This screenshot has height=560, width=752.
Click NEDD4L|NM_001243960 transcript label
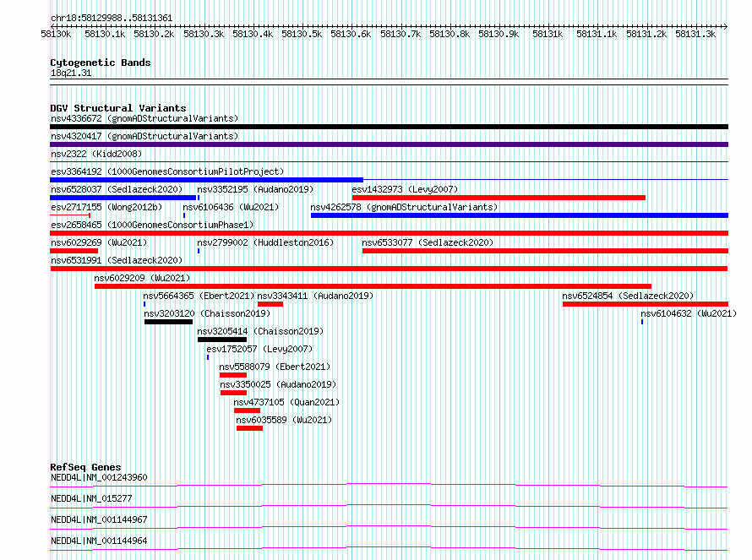pos(99,477)
